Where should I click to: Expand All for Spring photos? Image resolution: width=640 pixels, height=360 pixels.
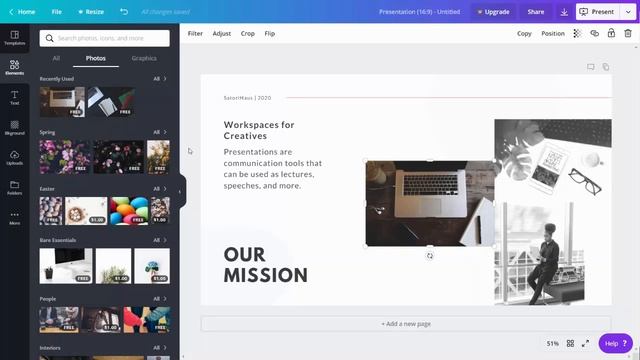[160, 132]
